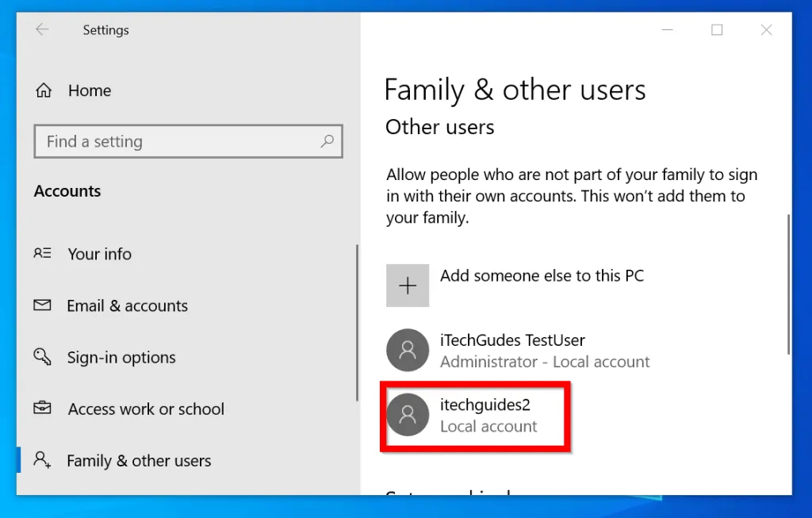This screenshot has width=812, height=518.
Task: Click the back arrow in Settings header
Action: tap(42, 30)
